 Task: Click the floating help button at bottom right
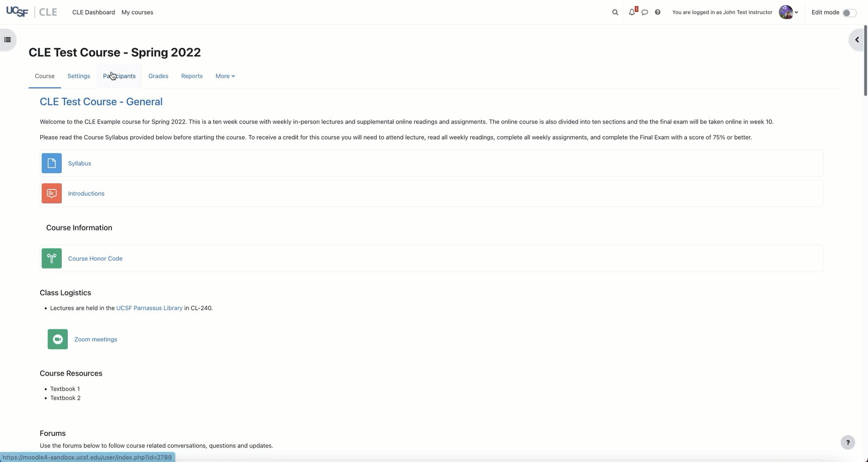(848, 442)
